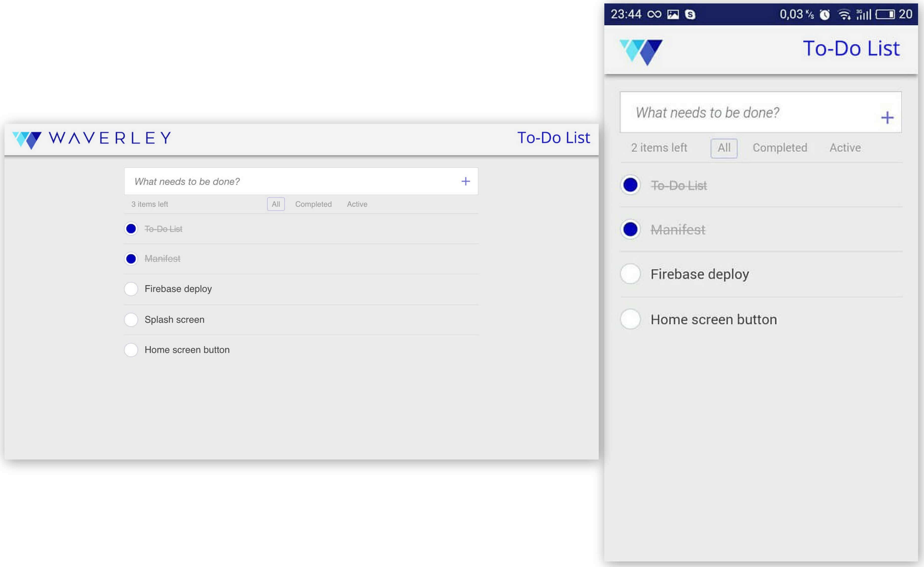The height and width of the screenshot is (567, 924).
Task: Click the Splash screen task text
Action: coord(174,320)
